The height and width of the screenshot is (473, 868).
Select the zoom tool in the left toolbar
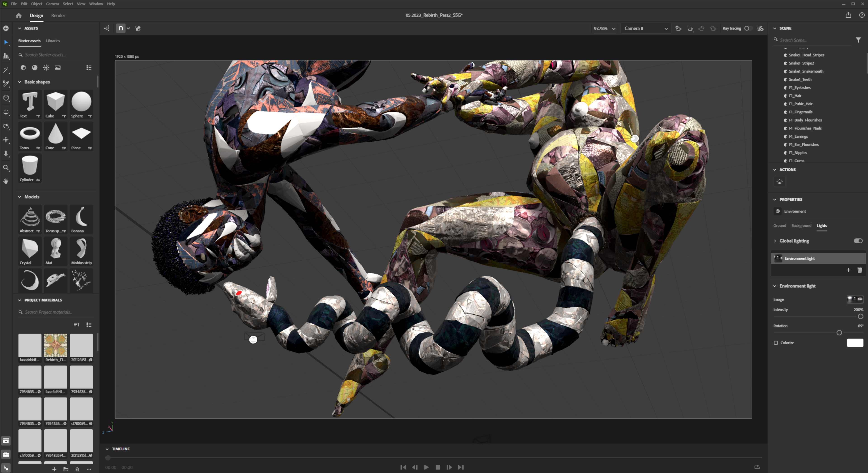click(x=6, y=167)
